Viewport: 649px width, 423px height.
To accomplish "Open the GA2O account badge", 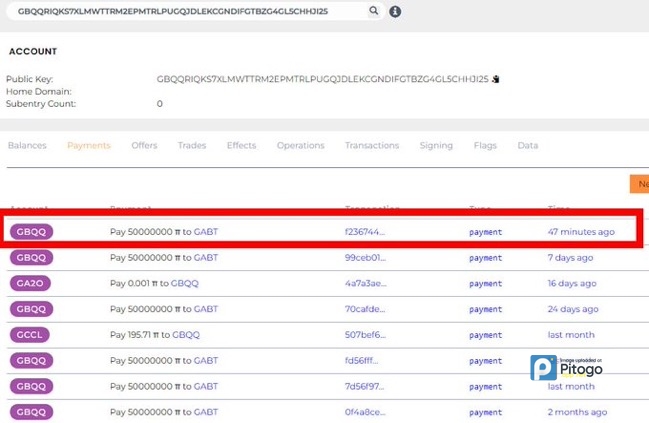I will click(32, 283).
